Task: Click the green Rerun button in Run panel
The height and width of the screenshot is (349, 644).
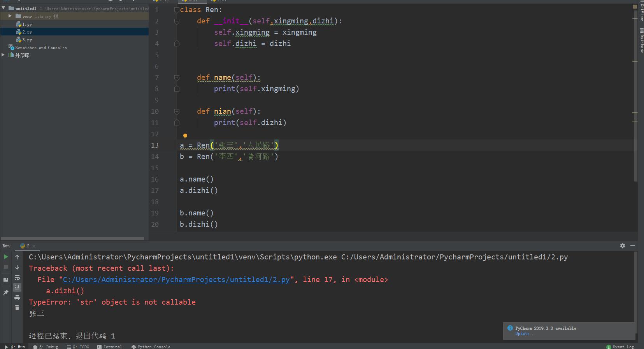Action: point(6,257)
